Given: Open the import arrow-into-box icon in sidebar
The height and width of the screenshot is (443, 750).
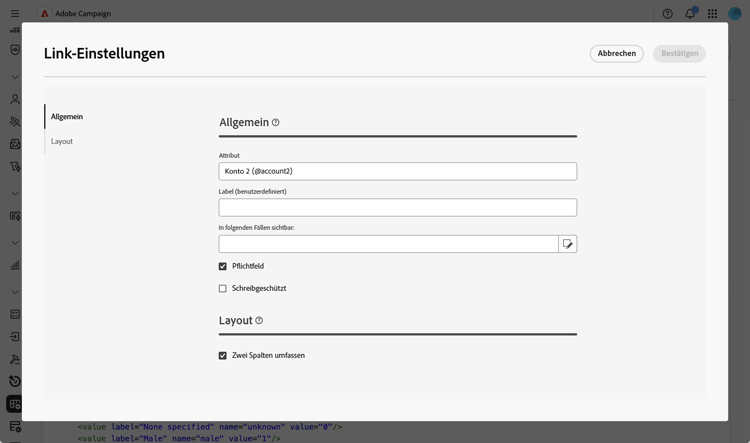Looking at the screenshot, I should coord(15,337).
